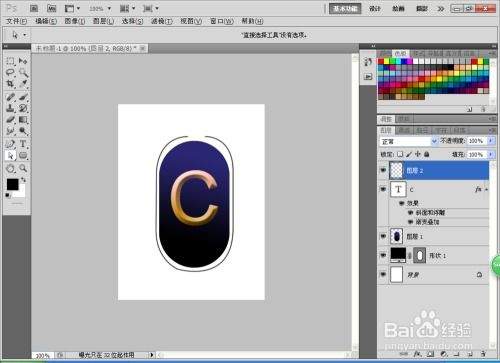Select the Blur tool
Image resolution: width=500 pixels, height=363 pixels.
10,131
